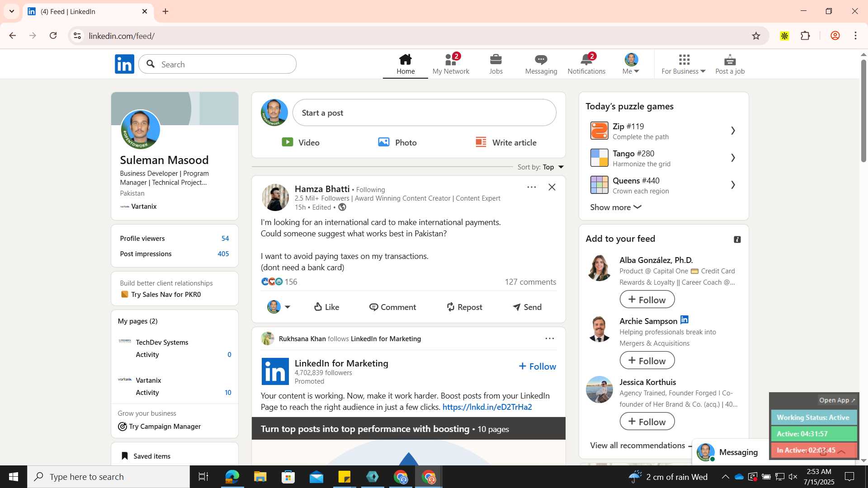Open the Add to your feed info icon
868x488 pixels.
coord(737,239)
